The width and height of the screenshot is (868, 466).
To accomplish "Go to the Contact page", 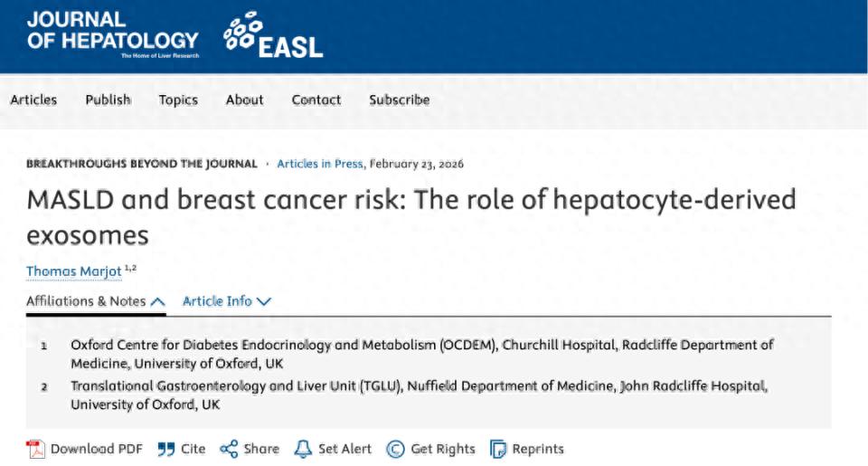I will coord(316,100).
